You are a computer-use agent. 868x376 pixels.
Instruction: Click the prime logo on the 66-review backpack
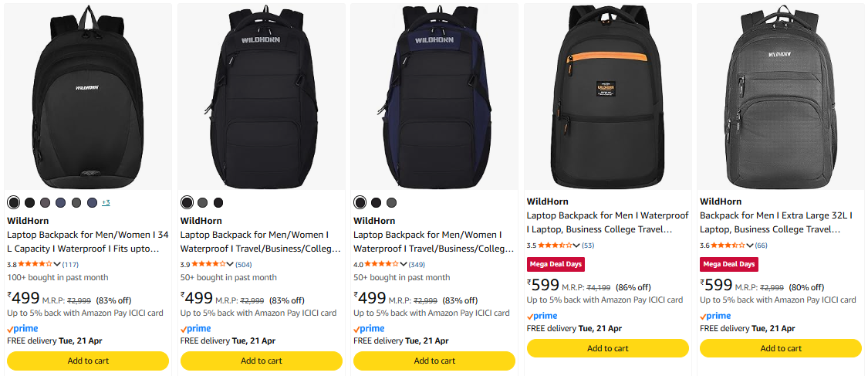coord(716,316)
